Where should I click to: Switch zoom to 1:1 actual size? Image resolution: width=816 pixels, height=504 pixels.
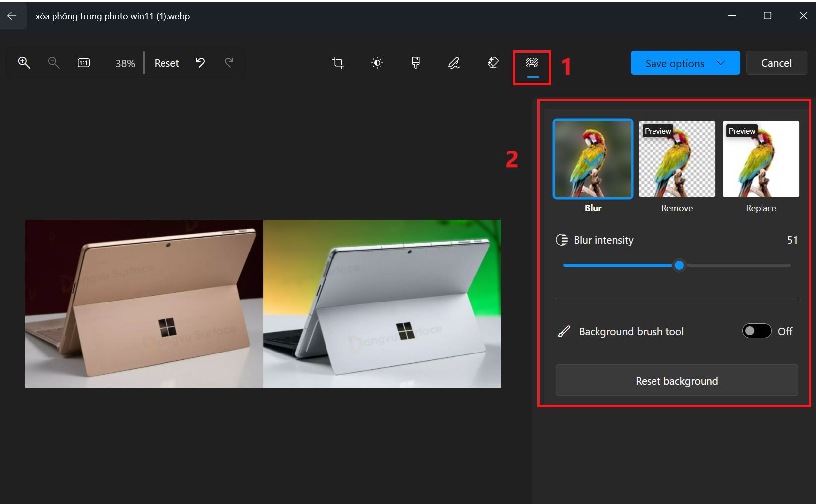(83, 63)
